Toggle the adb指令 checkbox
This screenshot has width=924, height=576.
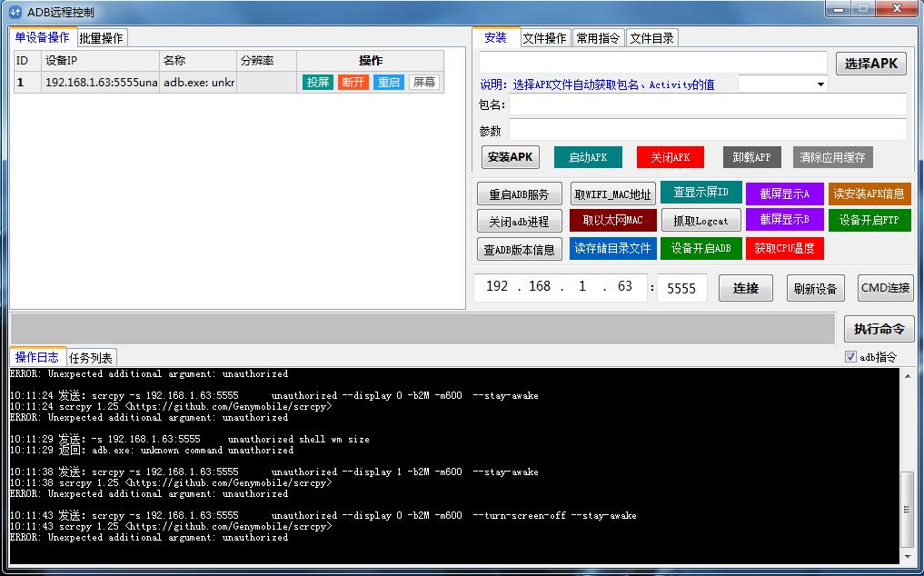tap(851, 357)
